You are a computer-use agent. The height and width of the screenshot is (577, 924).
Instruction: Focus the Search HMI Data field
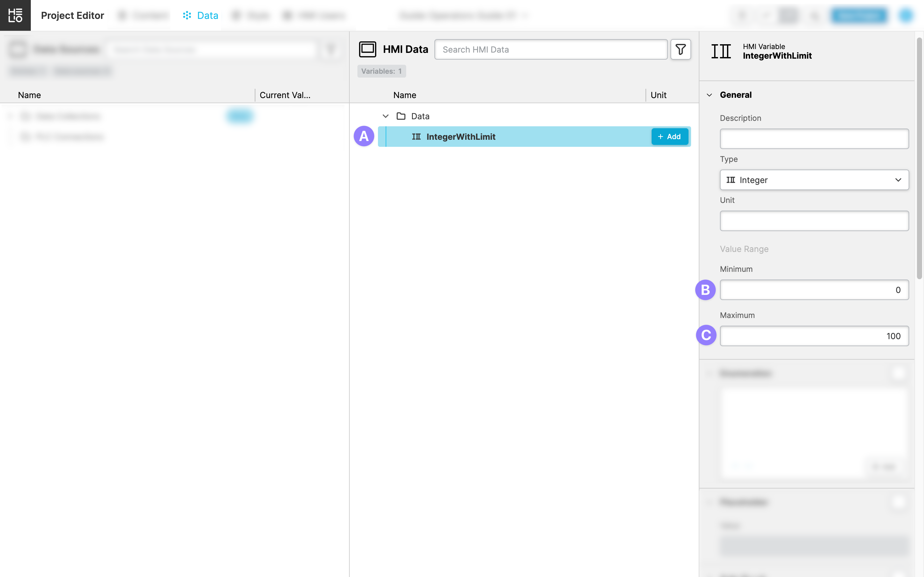tap(551, 50)
